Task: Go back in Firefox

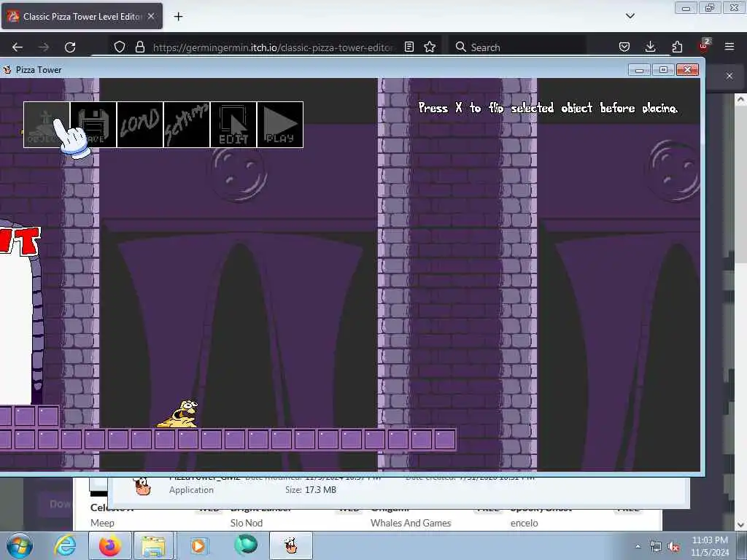Action: click(18, 47)
